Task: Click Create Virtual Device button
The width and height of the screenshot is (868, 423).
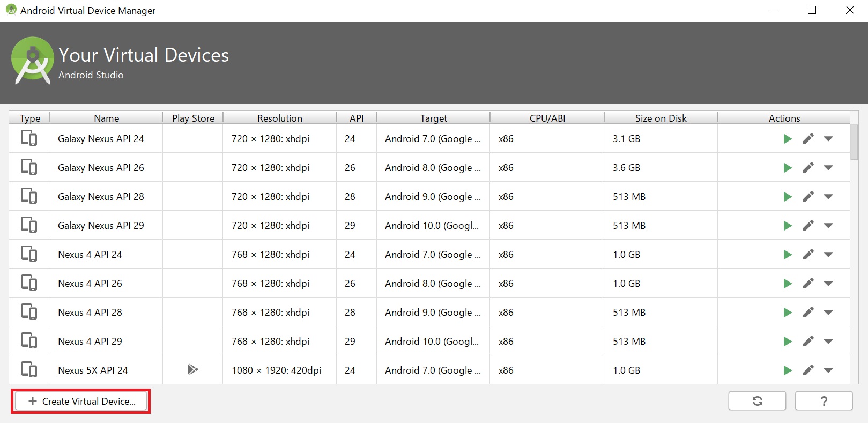Action: [81, 401]
